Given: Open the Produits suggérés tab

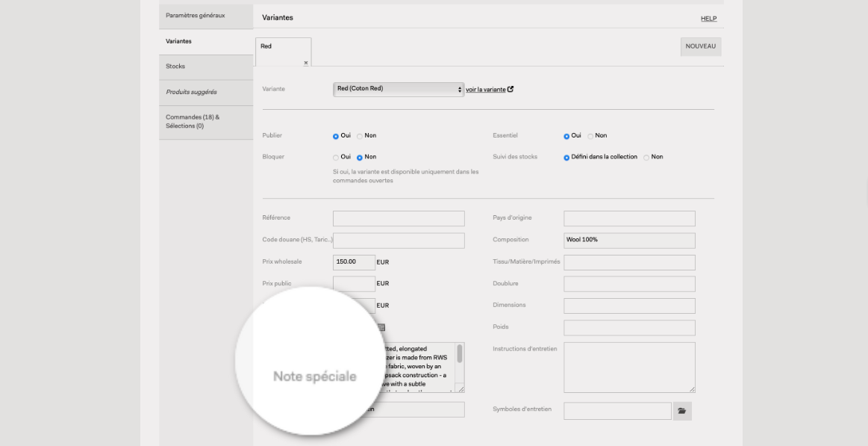Looking at the screenshot, I should 206,93.
